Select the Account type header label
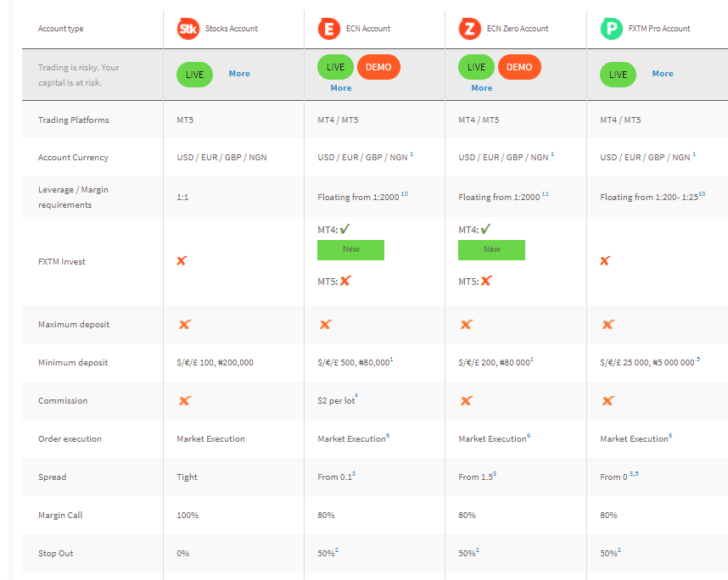Viewport: 728px width, 580px height. (61, 29)
